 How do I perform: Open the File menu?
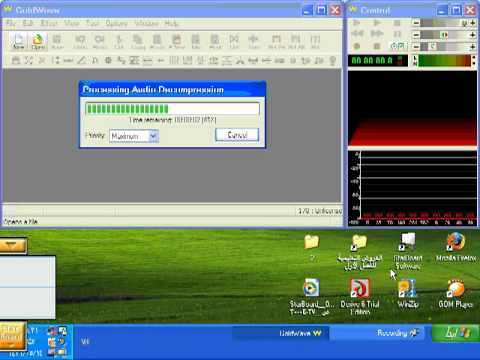(11, 23)
